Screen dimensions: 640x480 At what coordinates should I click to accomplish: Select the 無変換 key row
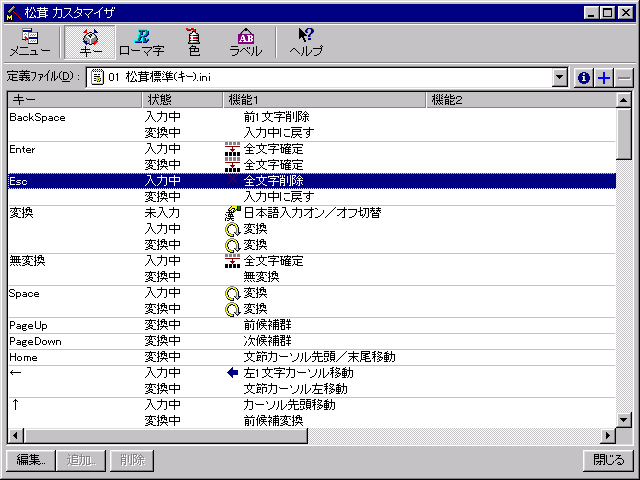(311, 260)
